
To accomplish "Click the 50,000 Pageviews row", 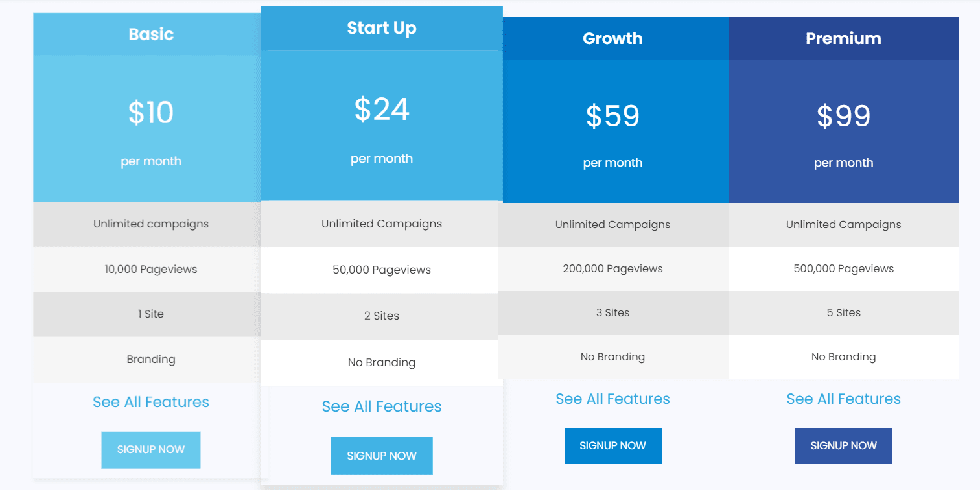I will tap(381, 270).
